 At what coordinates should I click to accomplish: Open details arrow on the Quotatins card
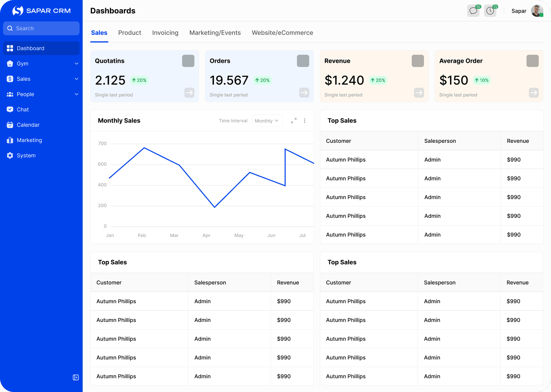(x=189, y=93)
